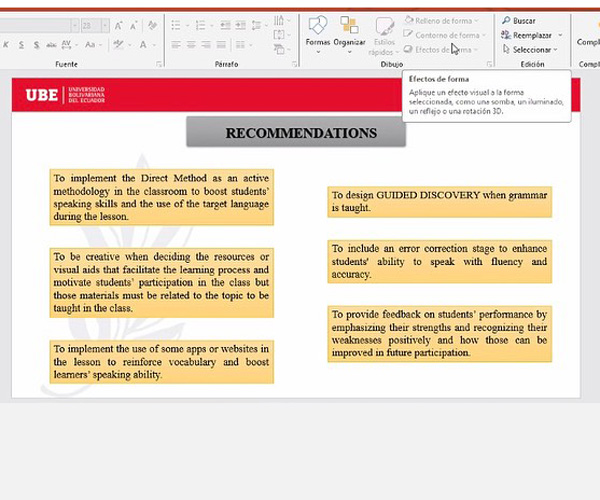Clear all text formatting with the eraser icon
Viewport: 600px width, 500px height.
pos(153,26)
